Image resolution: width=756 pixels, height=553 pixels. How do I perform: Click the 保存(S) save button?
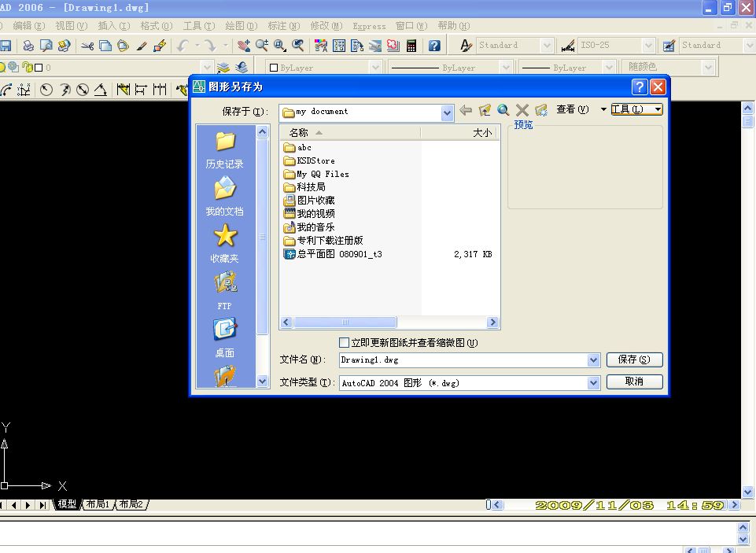pyautogui.click(x=635, y=359)
